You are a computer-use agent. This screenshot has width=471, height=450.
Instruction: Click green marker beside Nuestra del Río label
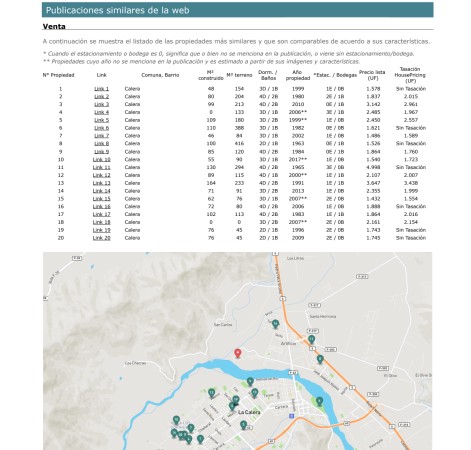coord(250,381)
